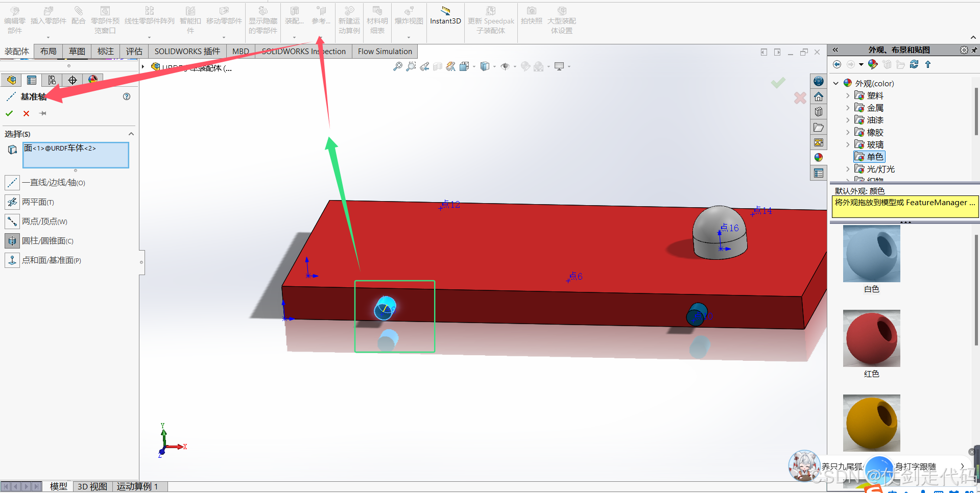Open View Orientation cube icon
The width and height of the screenshot is (980, 493).
pyautogui.click(x=464, y=66)
